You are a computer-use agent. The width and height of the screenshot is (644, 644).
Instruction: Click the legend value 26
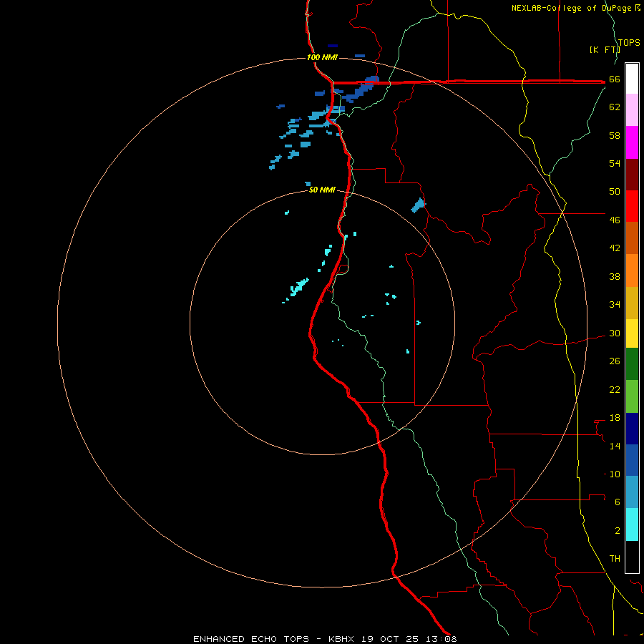tap(615, 361)
